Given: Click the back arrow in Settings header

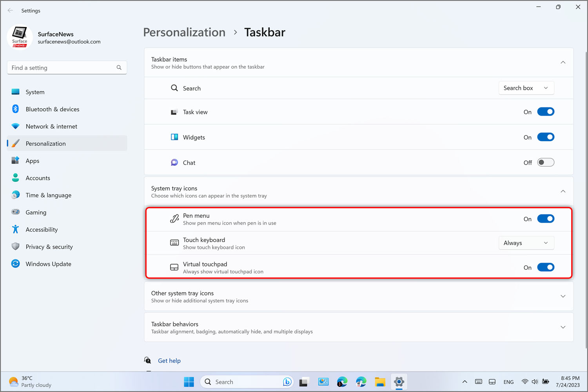Looking at the screenshot, I should point(11,11).
